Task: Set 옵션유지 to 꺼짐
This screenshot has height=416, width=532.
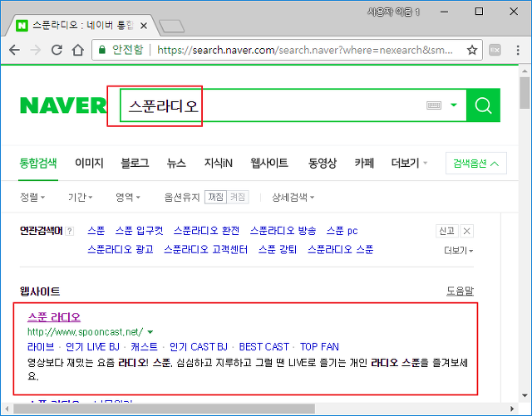Action: 215,197
